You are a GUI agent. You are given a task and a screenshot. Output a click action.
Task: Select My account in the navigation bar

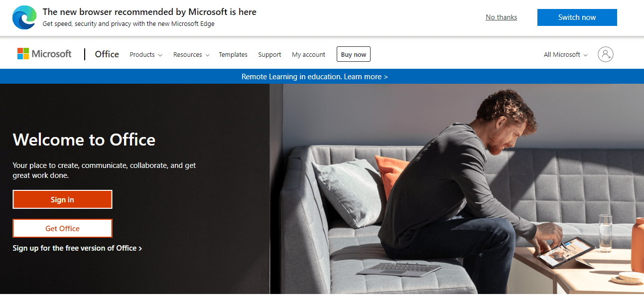(308, 55)
